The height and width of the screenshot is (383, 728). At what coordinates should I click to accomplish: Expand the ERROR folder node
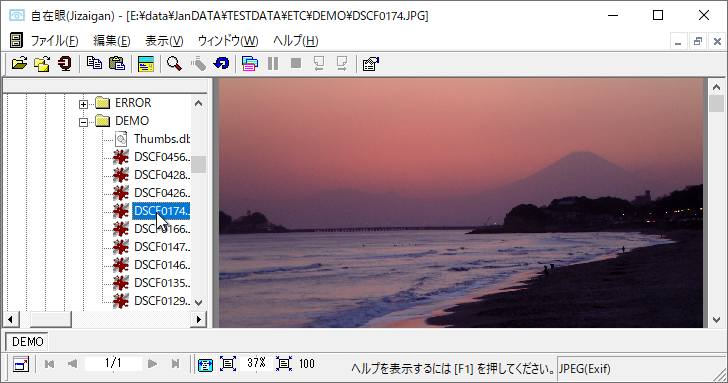tap(83, 104)
